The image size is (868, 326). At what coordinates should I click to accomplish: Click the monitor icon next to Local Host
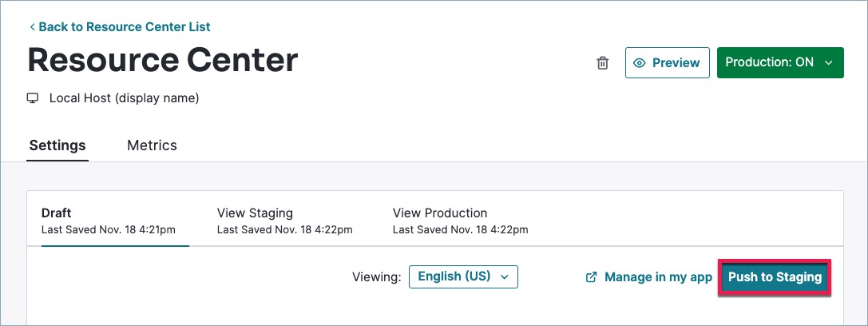coord(33,98)
